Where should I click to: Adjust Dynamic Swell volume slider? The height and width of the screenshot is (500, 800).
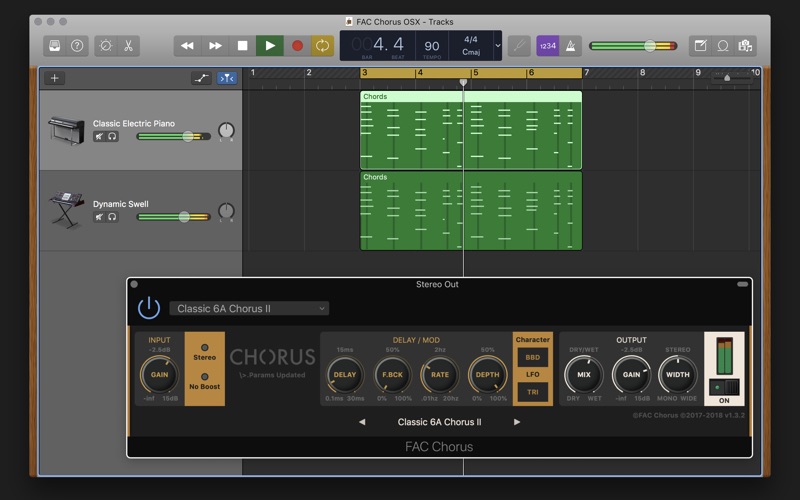click(173, 217)
